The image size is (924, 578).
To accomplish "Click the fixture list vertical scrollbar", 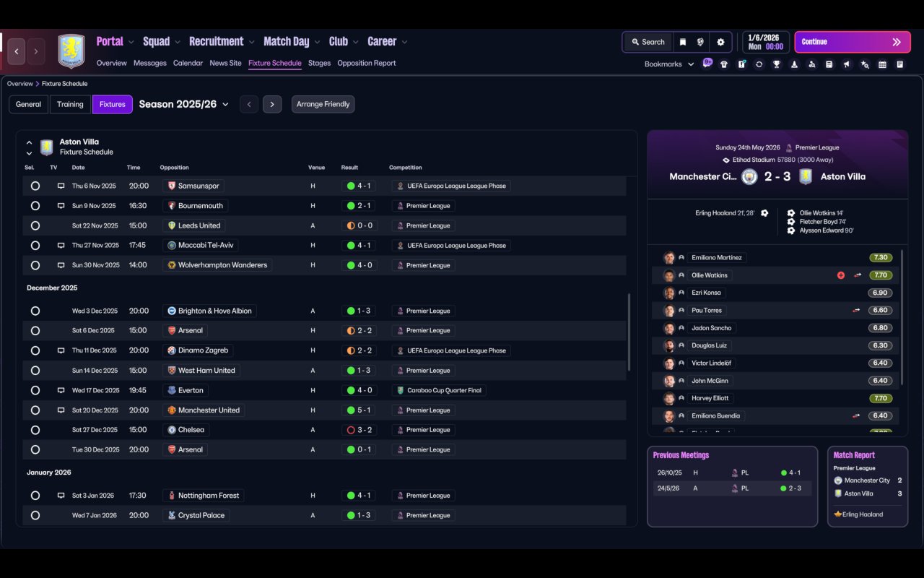I will click(x=629, y=332).
